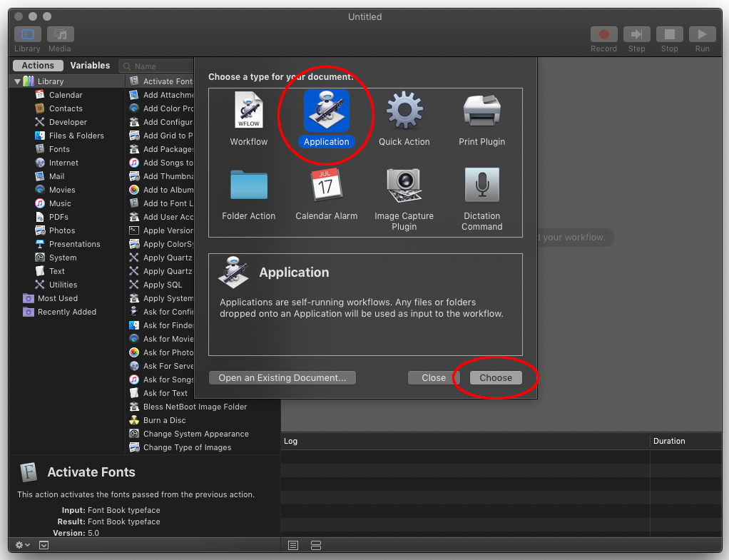
Task: Click the Close button in dialog
Action: point(433,377)
